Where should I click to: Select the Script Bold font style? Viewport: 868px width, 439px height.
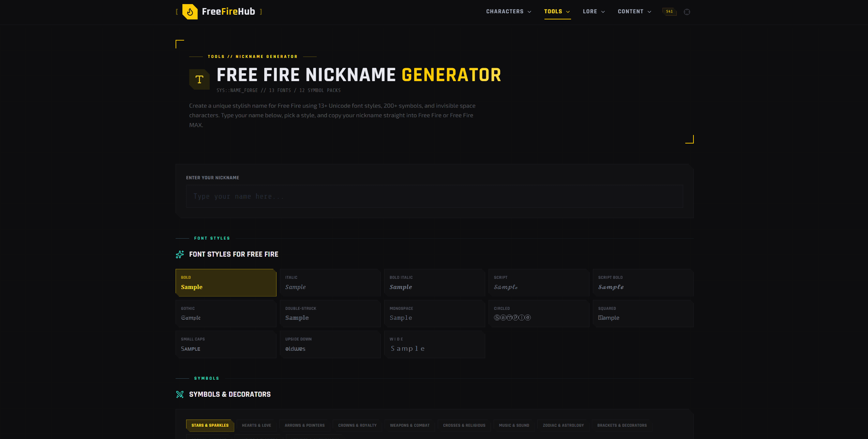[x=643, y=283]
